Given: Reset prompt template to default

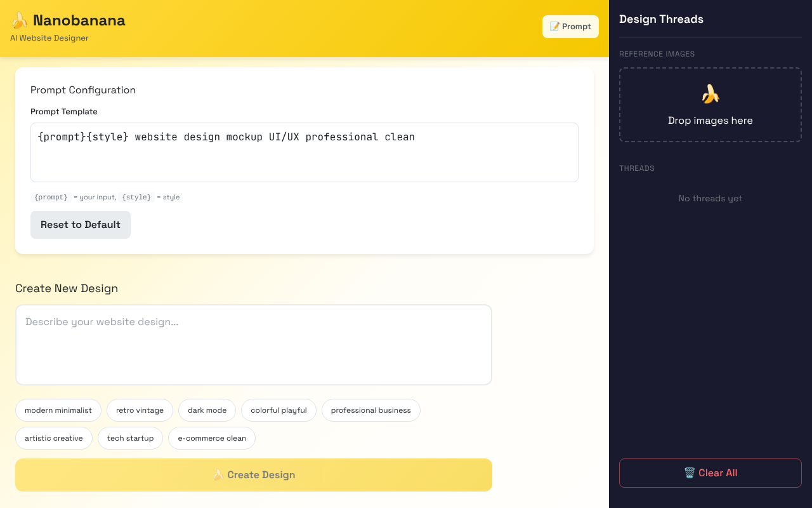Looking at the screenshot, I should pos(81,225).
